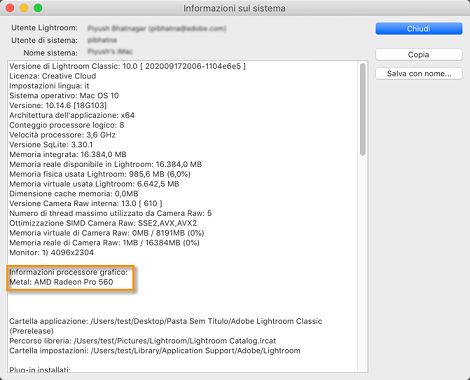The height and width of the screenshot is (380, 470).
Task: Click the 'Memoria virtuale di Camera Raw' line
Action: [107, 233]
